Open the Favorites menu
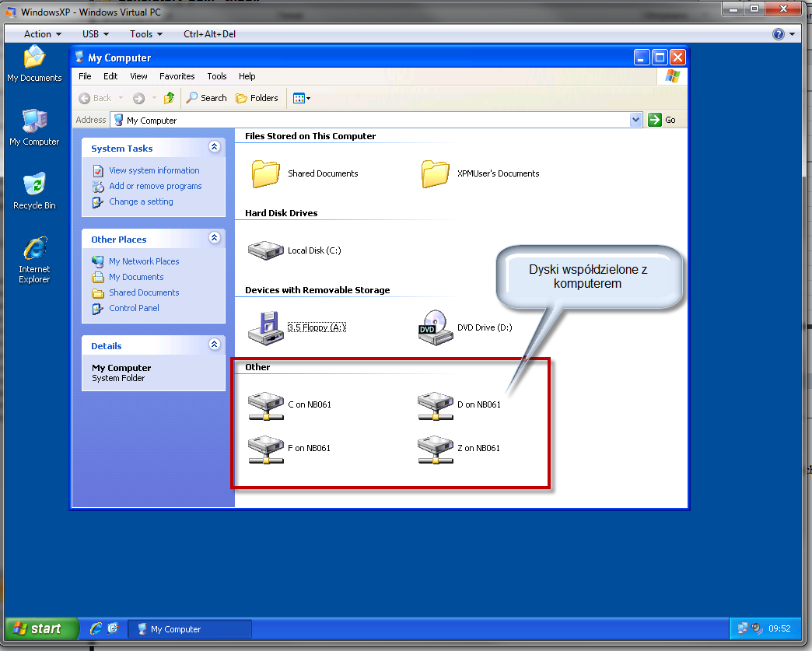This screenshot has height=651, width=812. 177,76
